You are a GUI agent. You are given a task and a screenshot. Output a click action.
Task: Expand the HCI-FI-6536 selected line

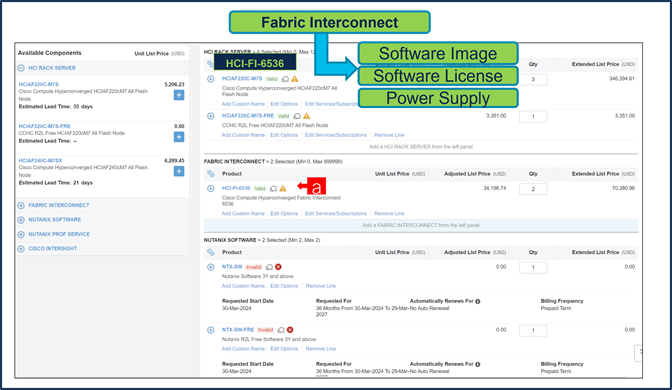coord(211,189)
